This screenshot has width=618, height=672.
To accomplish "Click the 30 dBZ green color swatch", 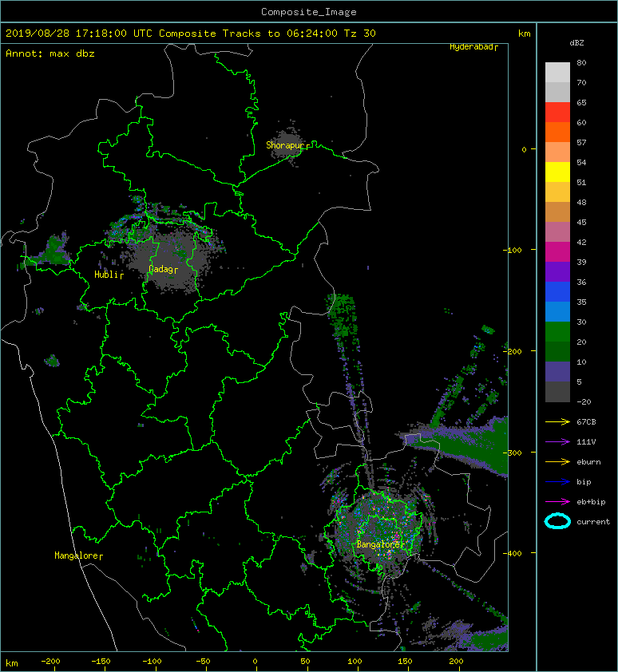I will (557, 331).
